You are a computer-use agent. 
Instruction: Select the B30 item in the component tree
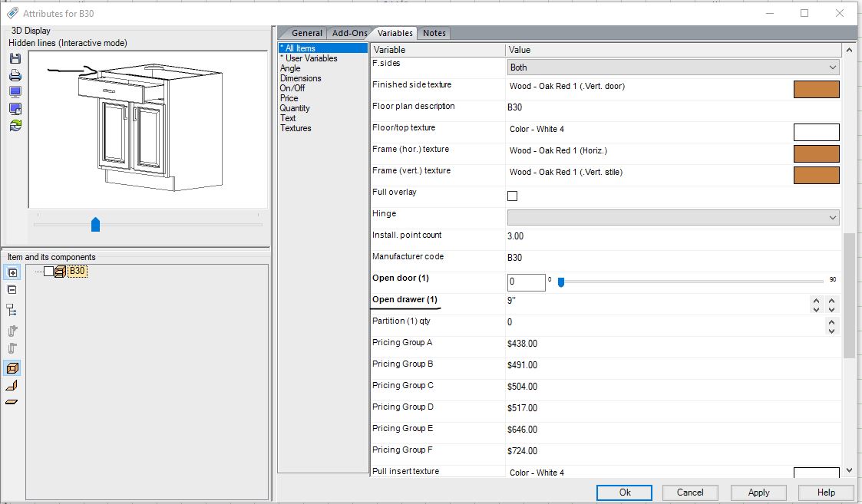coord(78,271)
